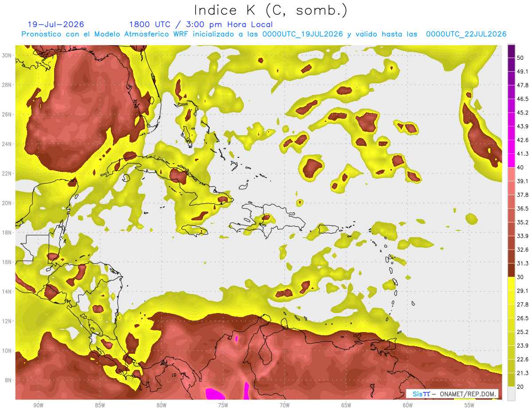Click the gray swatch below the 20 mark
Viewport: 532px width, 411px height.
coord(511,394)
